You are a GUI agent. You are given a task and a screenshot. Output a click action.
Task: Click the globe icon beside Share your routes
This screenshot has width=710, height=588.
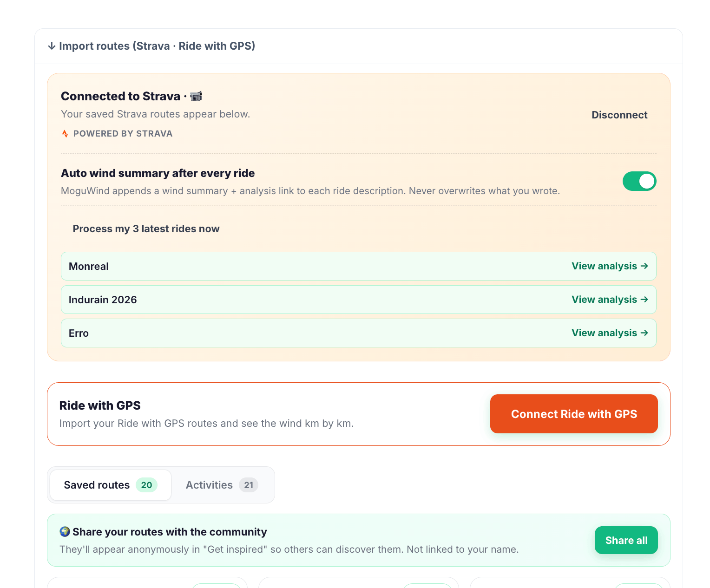pyautogui.click(x=65, y=531)
